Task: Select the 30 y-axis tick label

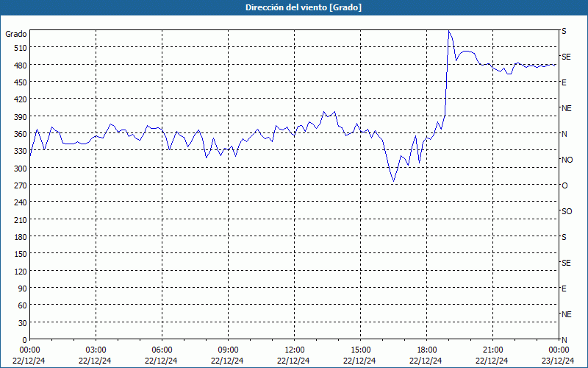Action: [22, 323]
